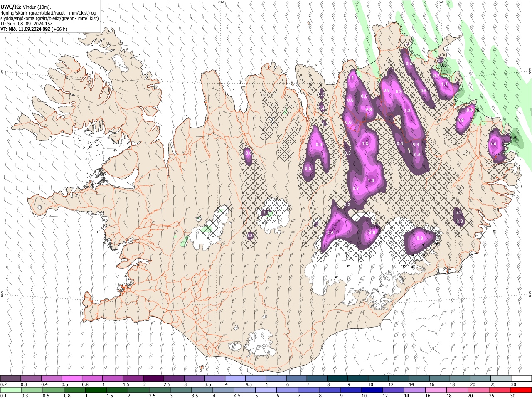Viewport: 532px width, 399px height.
Task: Click the '0.2' label under the upper legend
Action: [x=3, y=384]
